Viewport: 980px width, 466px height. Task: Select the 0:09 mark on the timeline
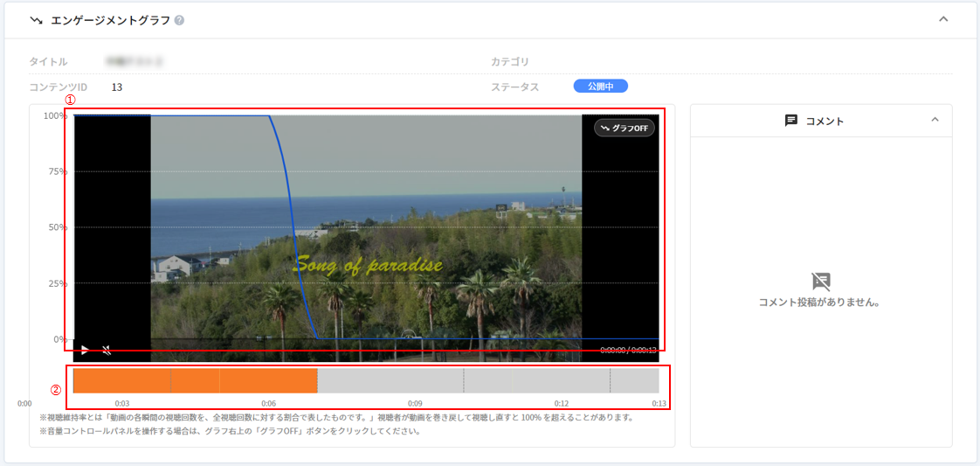[x=415, y=403]
